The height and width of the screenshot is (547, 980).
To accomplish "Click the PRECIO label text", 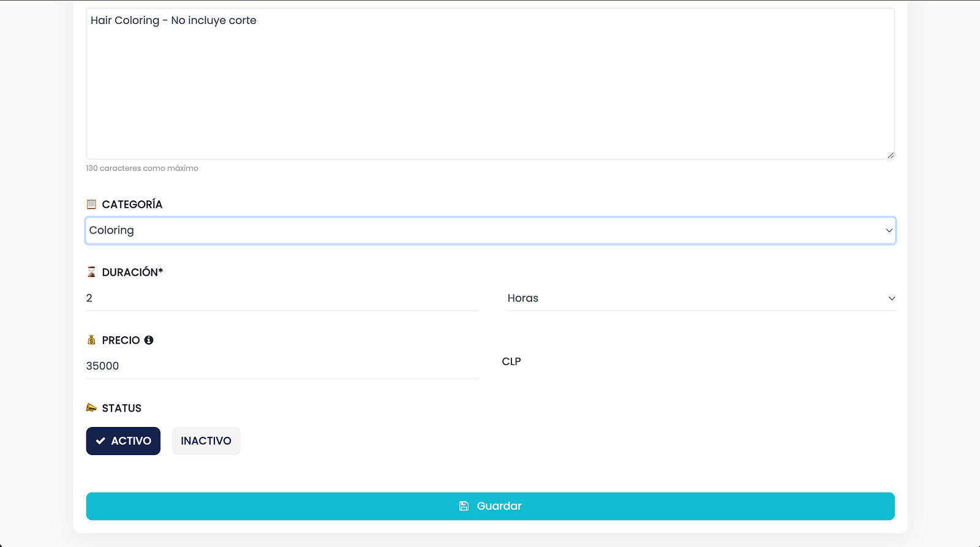I will click(x=121, y=340).
